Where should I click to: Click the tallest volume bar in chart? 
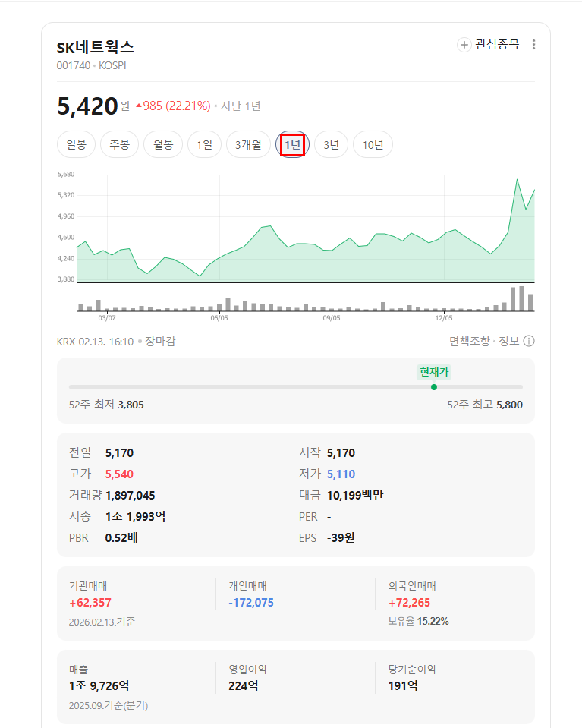pyautogui.click(x=521, y=298)
